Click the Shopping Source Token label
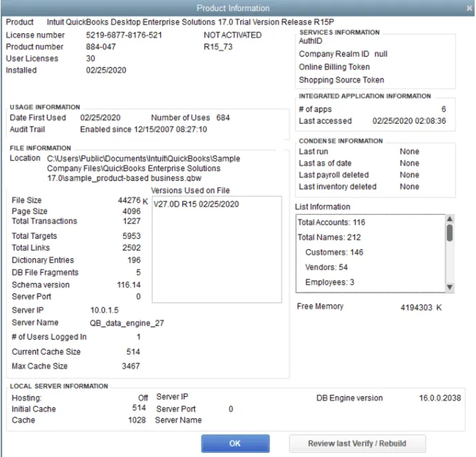Screen dimensions: 476x457 (341, 80)
